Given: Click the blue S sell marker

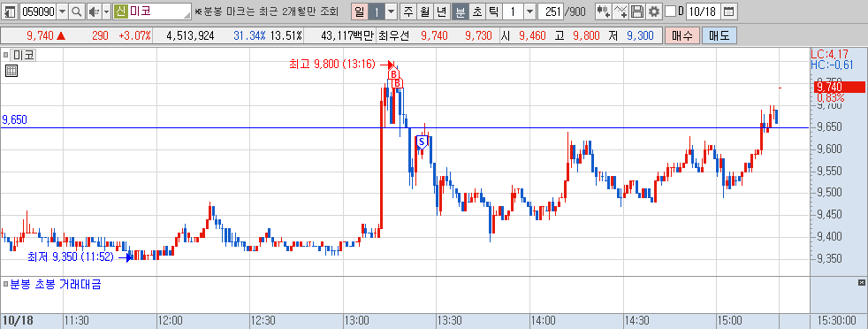Looking at the screenshot, I should tap(421, 142).
